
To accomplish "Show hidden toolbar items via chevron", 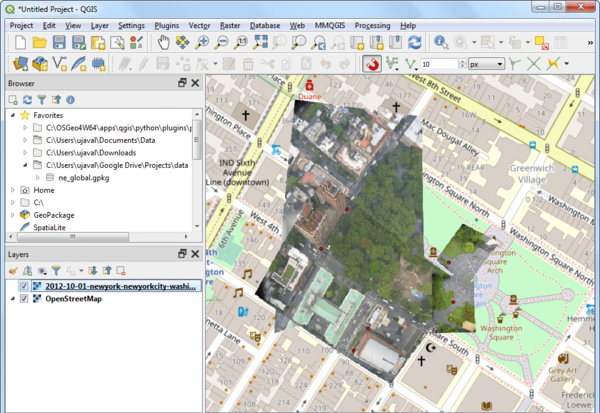I will pos(590,43).
